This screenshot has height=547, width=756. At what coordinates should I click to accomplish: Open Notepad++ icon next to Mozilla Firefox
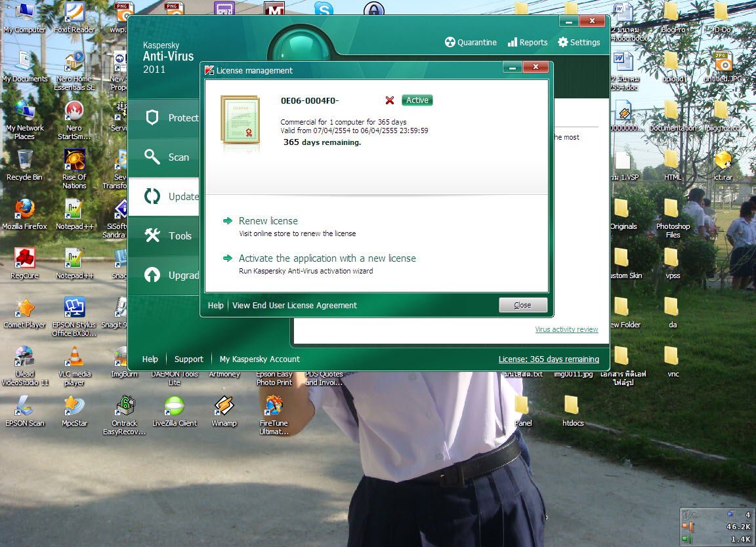click(x=74, y=214)
